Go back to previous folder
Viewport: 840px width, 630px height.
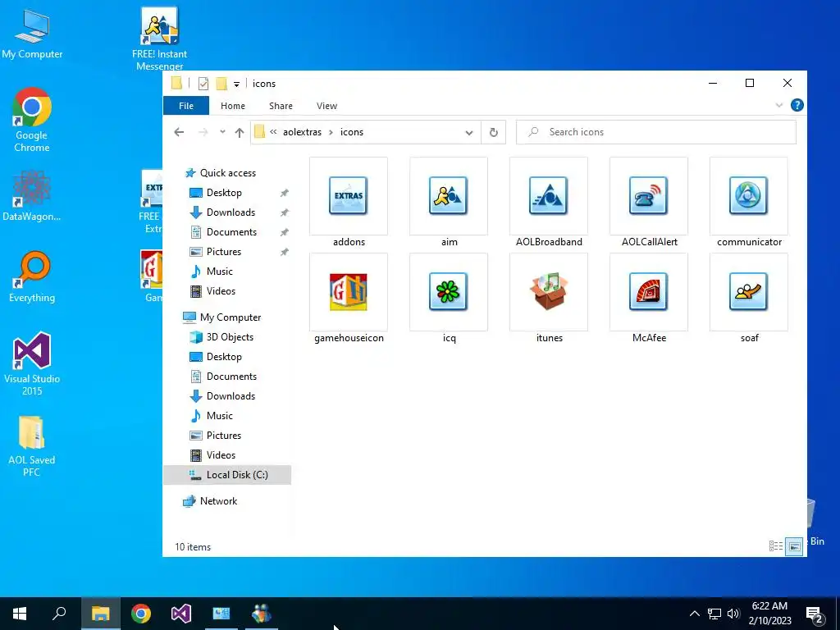[x=179, y=132]
